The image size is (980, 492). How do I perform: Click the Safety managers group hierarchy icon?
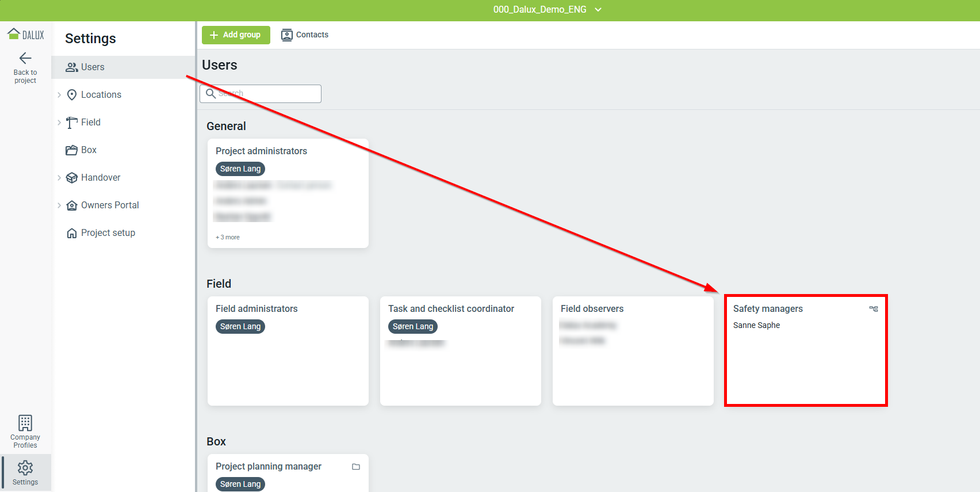coord(873,309)
